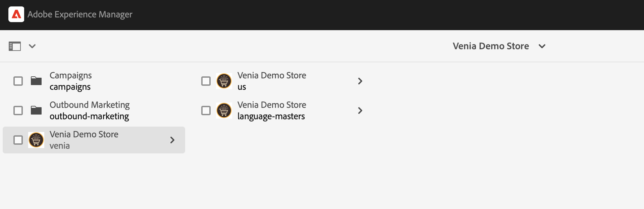Click the venia site cart icon
This screenshot has width=644, height=209.
(x=36, y=140)
